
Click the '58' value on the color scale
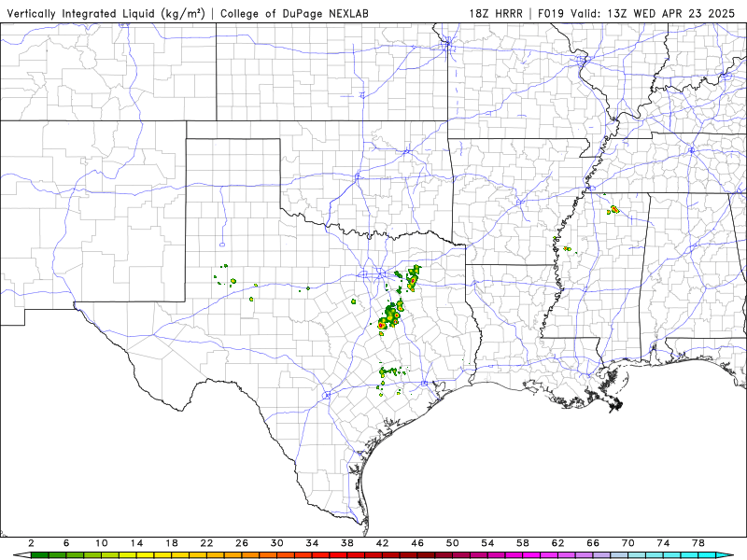tap(523, 543)
